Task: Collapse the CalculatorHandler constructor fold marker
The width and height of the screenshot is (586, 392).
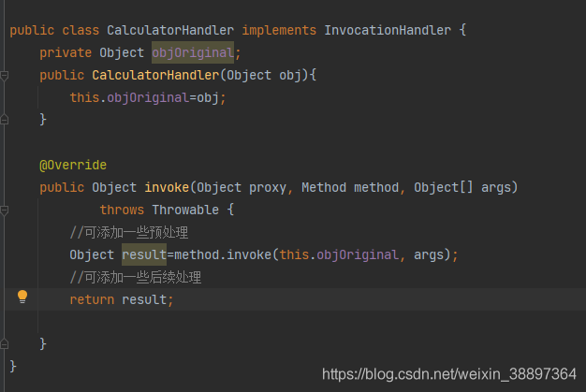Action: pyautogui.click(x=4, y=76)
